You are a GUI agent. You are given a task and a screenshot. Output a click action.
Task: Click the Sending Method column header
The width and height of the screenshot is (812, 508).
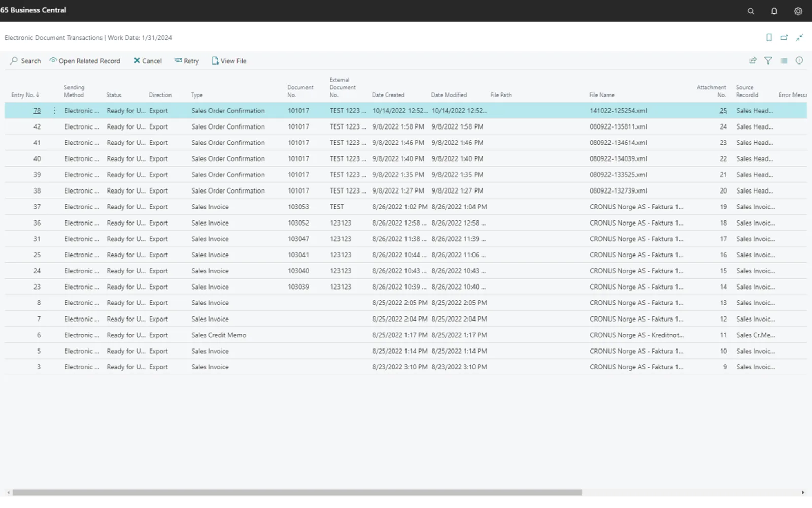click(x=74, y=91)
